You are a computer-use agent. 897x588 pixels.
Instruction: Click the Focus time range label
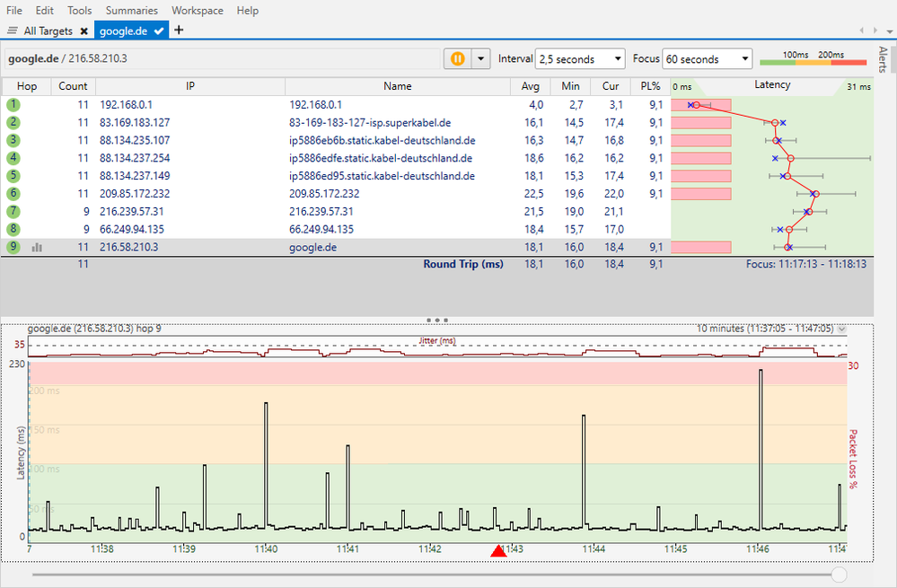point(806,264)
